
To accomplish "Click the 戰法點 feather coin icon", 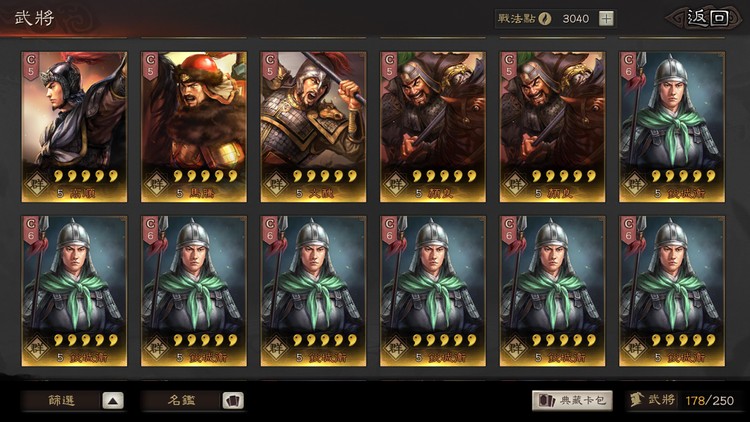I will (544, 19).
